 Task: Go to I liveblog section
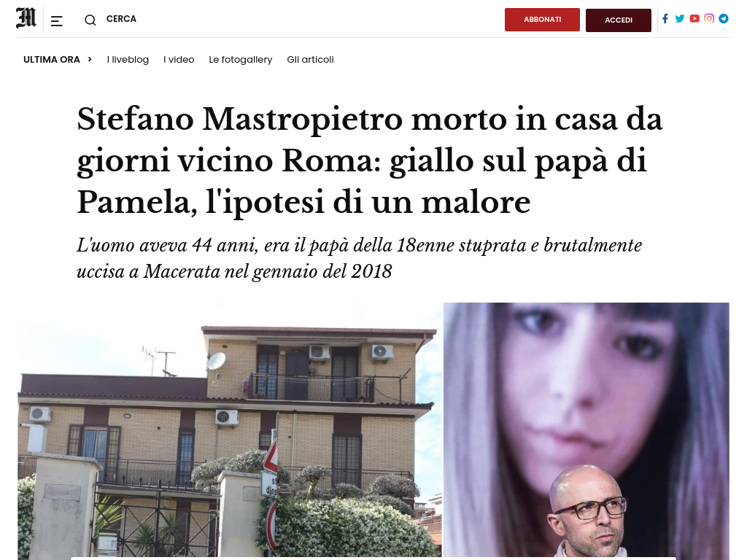coord(128,60)
